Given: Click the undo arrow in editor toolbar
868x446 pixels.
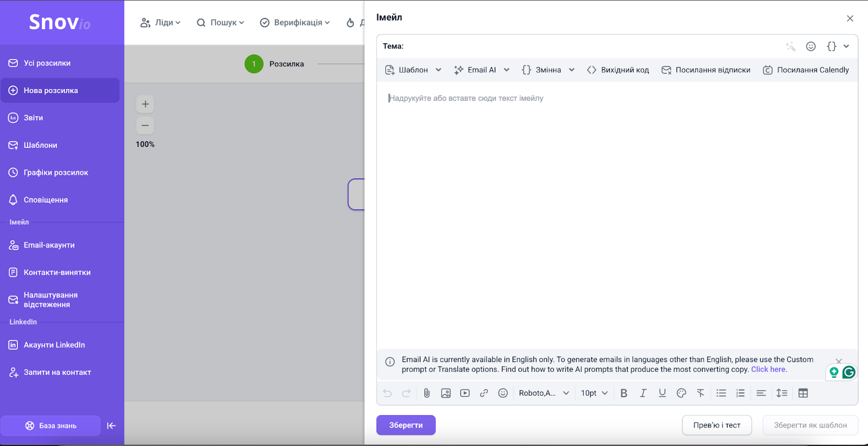Looking at the screenshot, I should point(387,393).
